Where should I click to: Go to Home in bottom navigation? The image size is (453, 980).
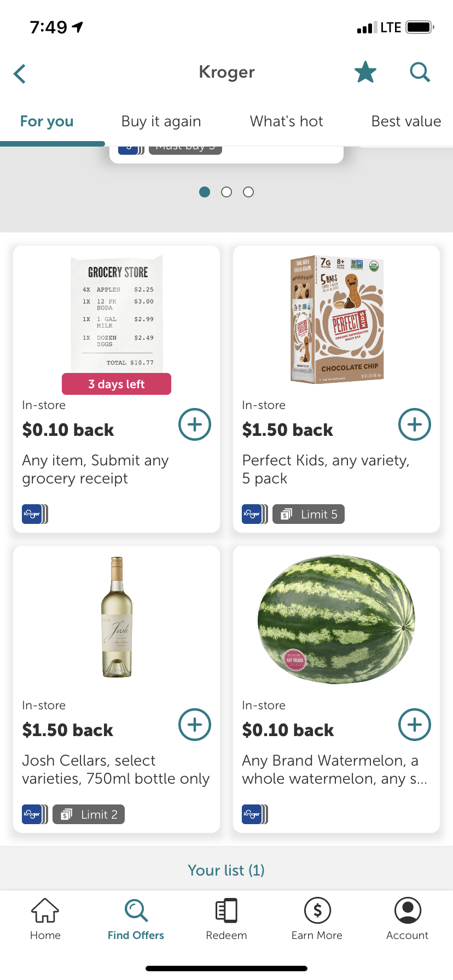coord(45,918)
